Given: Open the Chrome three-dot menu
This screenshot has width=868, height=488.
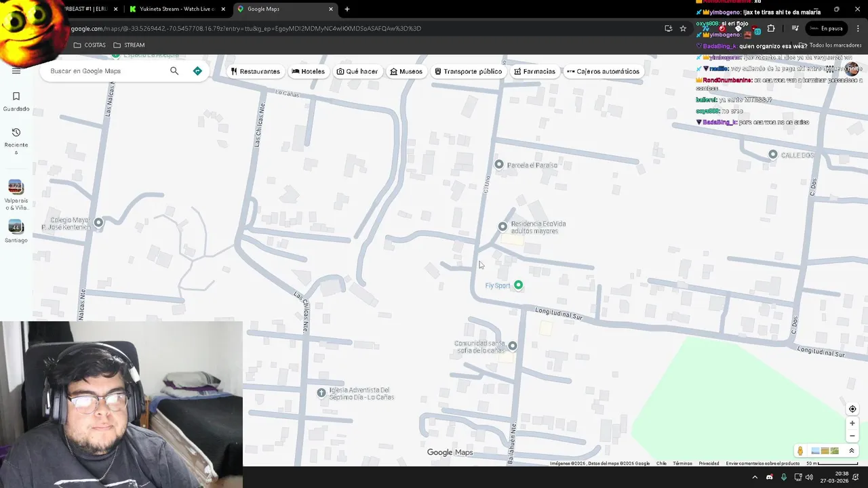Looking at the screenshot, I should coord(859,28).
